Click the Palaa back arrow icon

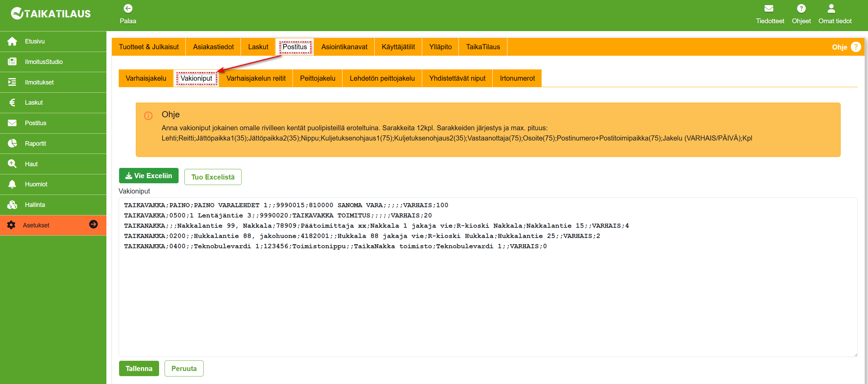(128, 9)
